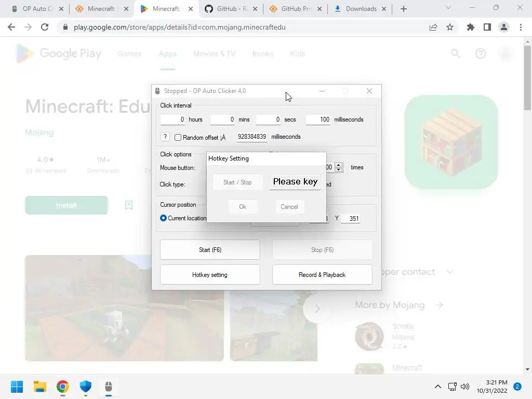
Task: Open the Games section in Google Play
Action: tap(129, 54)
